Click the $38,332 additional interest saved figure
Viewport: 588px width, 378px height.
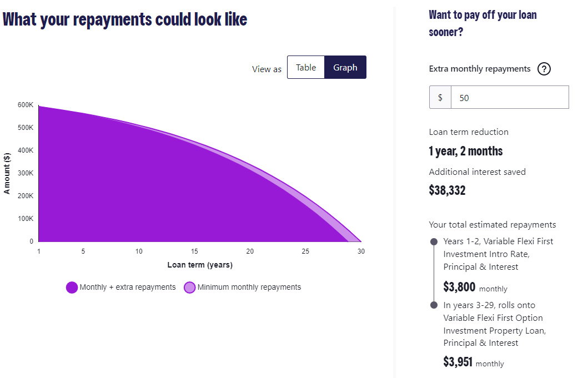(447, 190)
